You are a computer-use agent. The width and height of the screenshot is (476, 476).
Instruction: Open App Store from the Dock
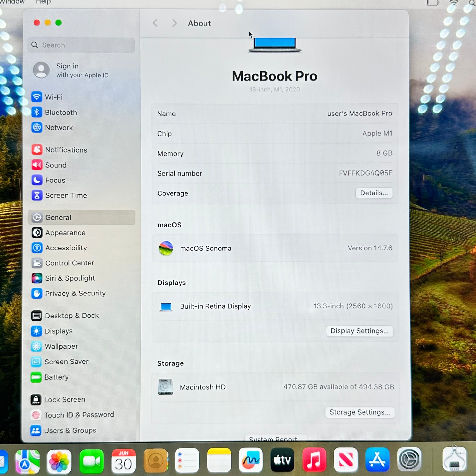point(377,459)
